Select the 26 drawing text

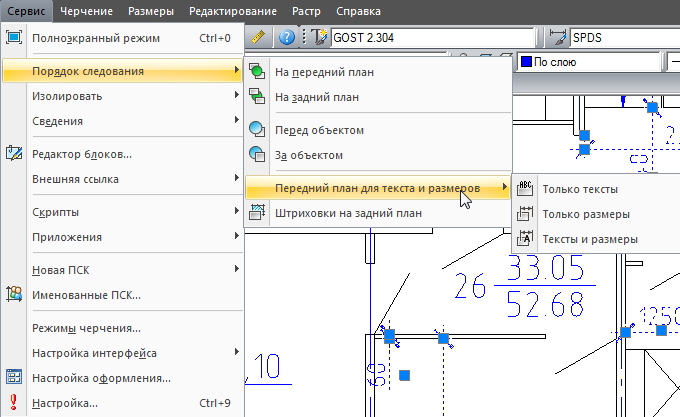click(470, 287)
